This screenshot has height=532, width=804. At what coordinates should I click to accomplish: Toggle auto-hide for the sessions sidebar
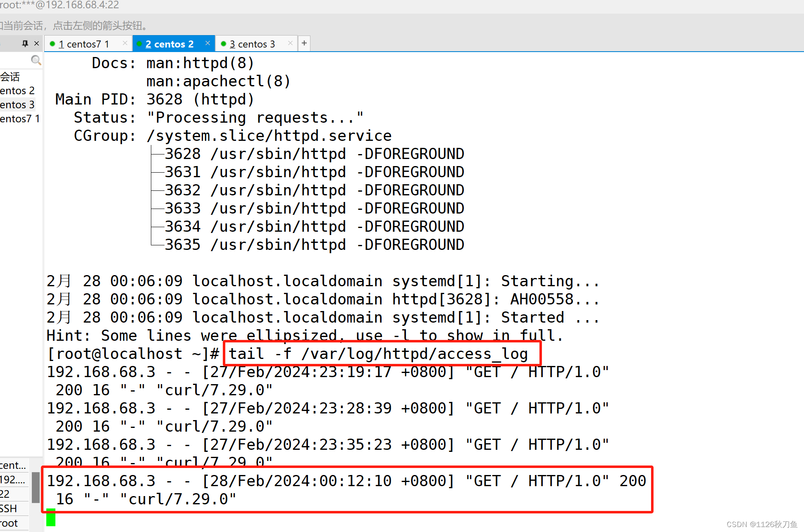[x=24, y=43]
